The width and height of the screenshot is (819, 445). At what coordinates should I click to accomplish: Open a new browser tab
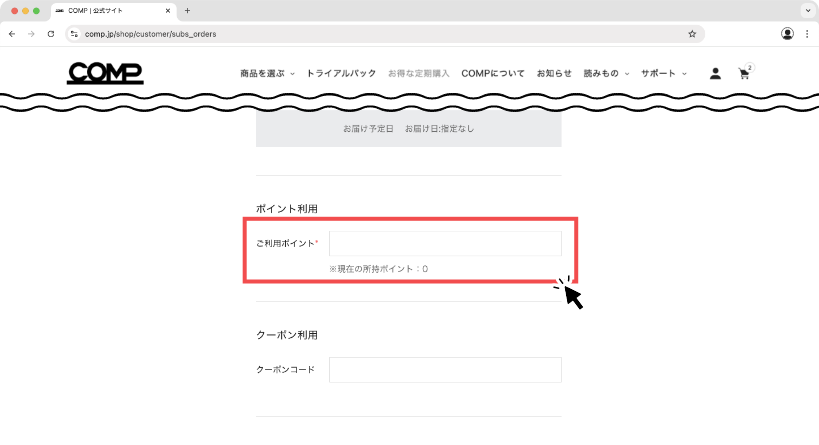pyautogui.click(x=187, y=10)
